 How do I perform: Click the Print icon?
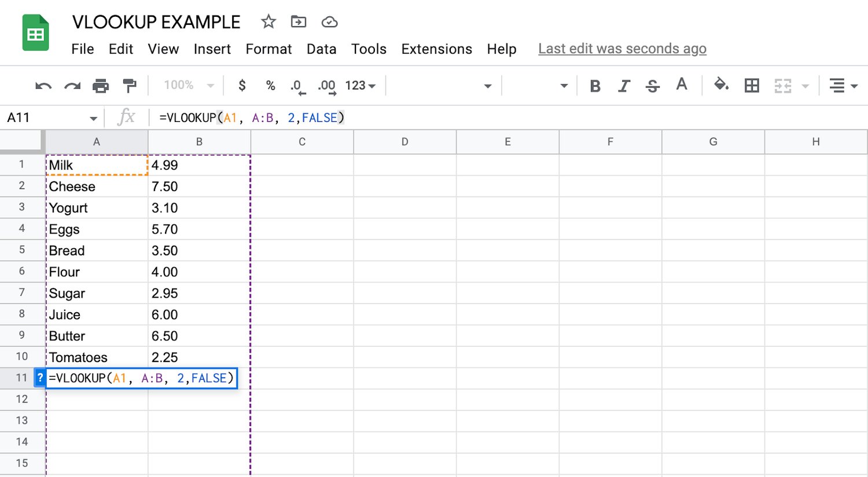(x=101, y=85)
